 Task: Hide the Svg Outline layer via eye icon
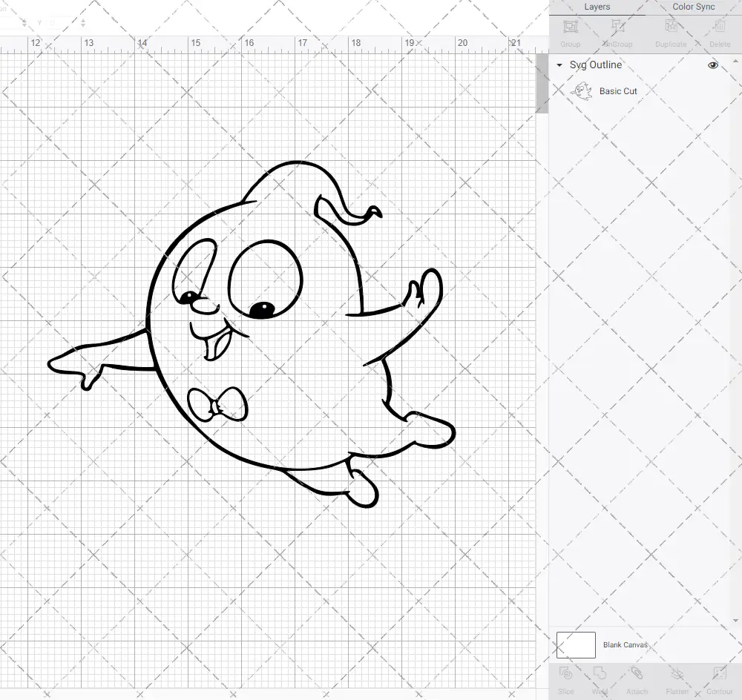(713, 65)
